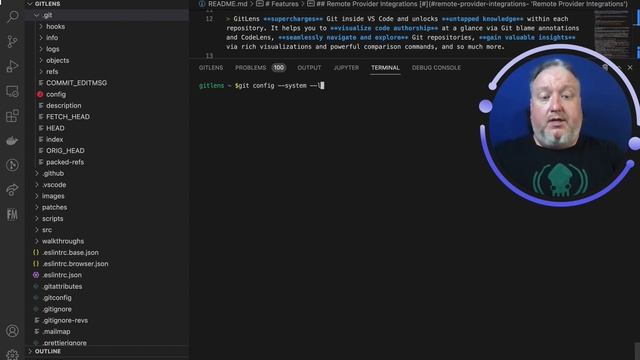Screen dimensions: 640x360
Task: Open the .gitattributes file
Action: (62, 287)
